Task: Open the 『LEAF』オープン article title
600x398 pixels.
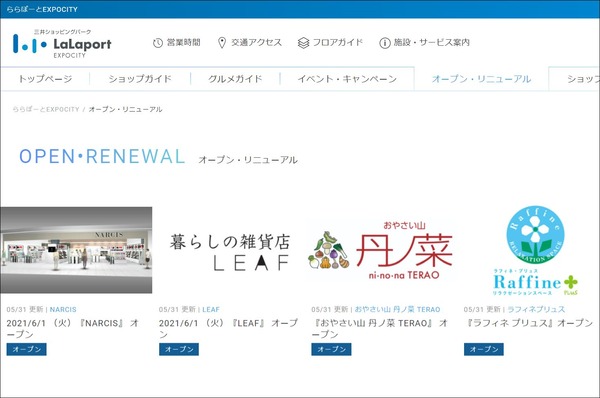Action: click(228, 329)
